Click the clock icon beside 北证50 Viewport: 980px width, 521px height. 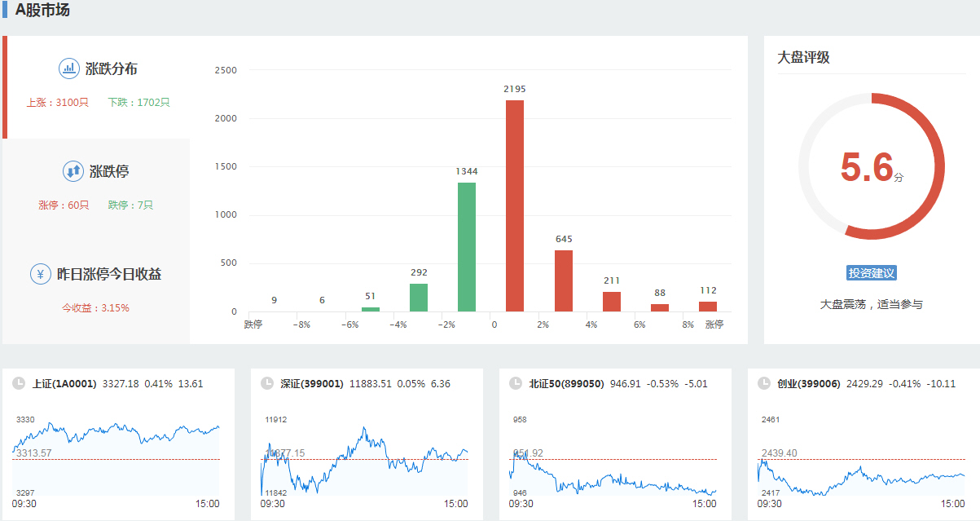515,383
